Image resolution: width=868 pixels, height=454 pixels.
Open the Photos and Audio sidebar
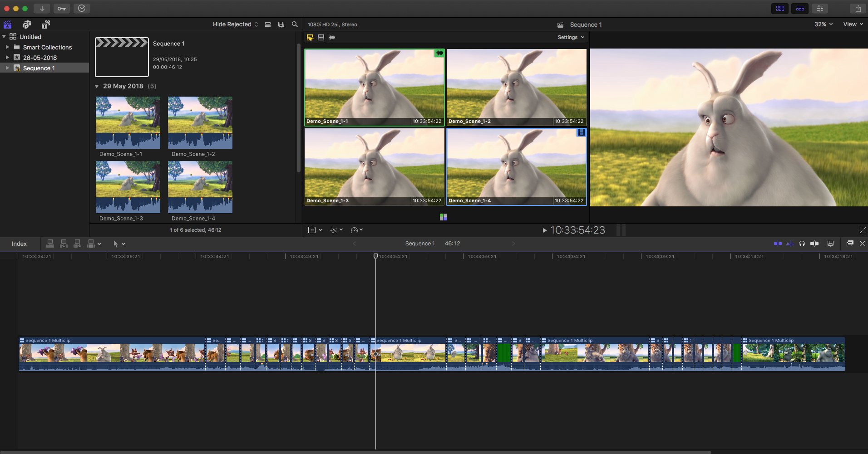(x=27, y=24)
